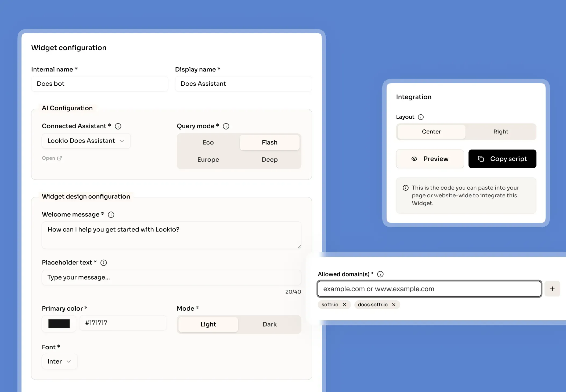The height and width of the screenshot is (392, 566).
Task: Click the Connected Assistant info icon
Action: (118, 126)
